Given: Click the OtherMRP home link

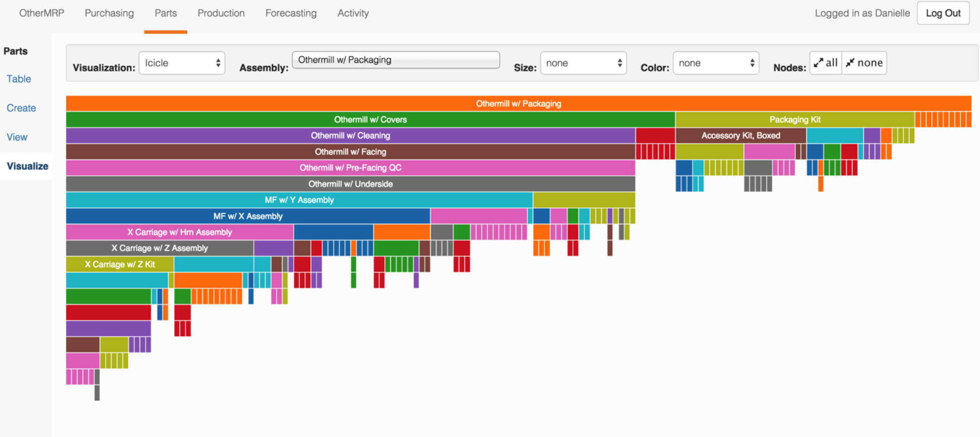Looking at the screenshot, I should [41, 13].
